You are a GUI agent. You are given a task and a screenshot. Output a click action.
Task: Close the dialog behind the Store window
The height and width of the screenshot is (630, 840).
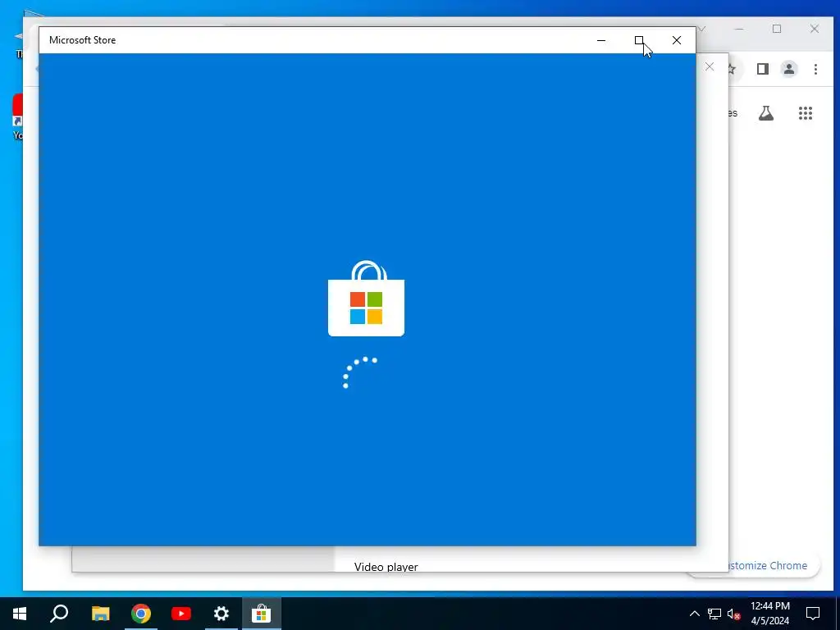710,67
